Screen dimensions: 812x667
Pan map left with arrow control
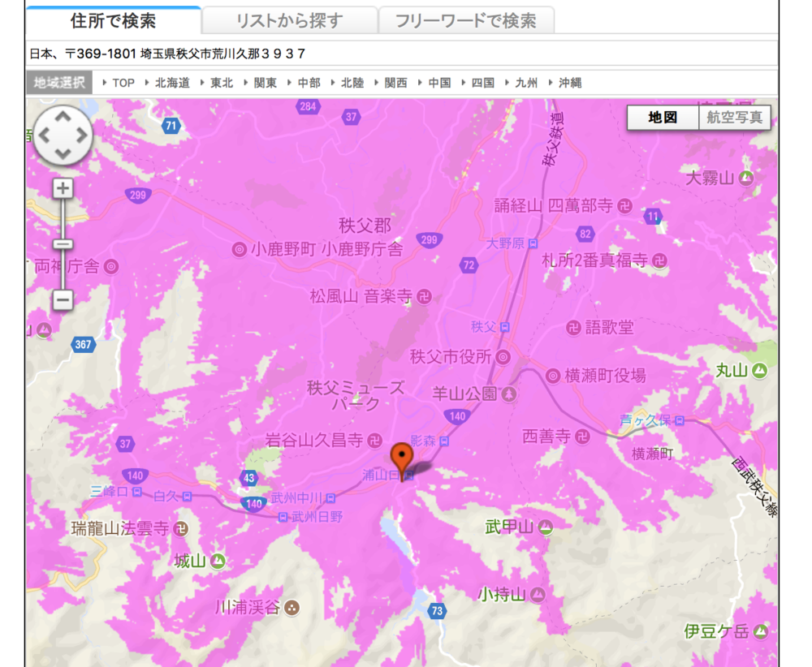(x=44, y=135)
